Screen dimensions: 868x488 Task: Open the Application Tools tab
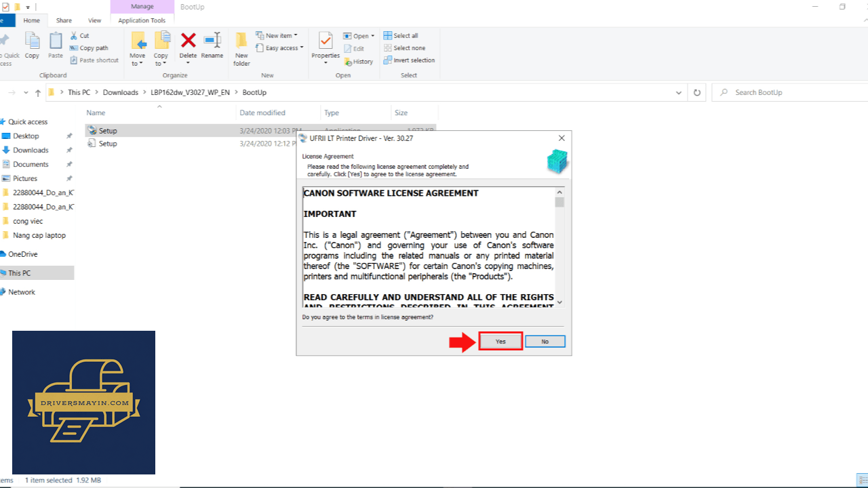point(142,20)
